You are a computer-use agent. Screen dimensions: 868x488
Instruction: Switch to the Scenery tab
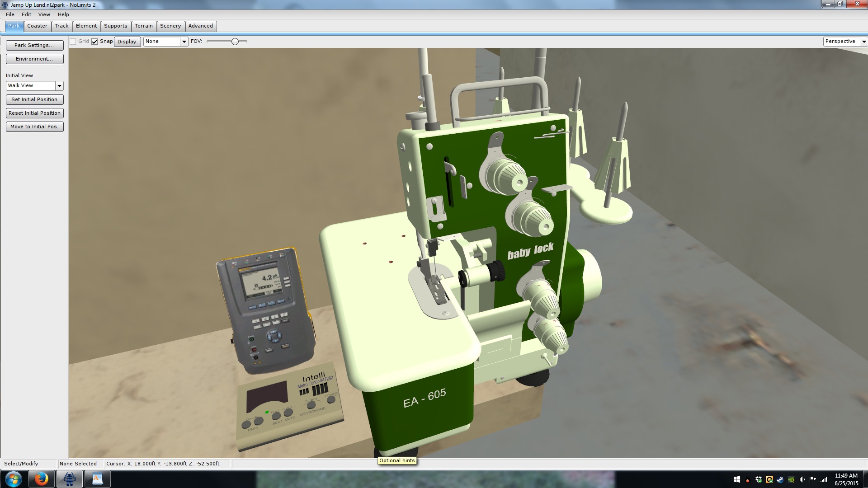pos(170,26)
